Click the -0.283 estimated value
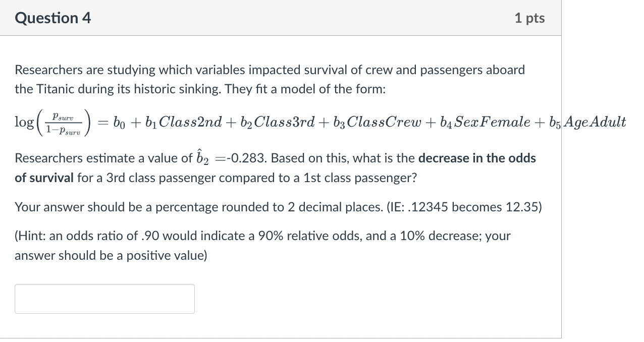The image size is (644, 342). point(246,158)
